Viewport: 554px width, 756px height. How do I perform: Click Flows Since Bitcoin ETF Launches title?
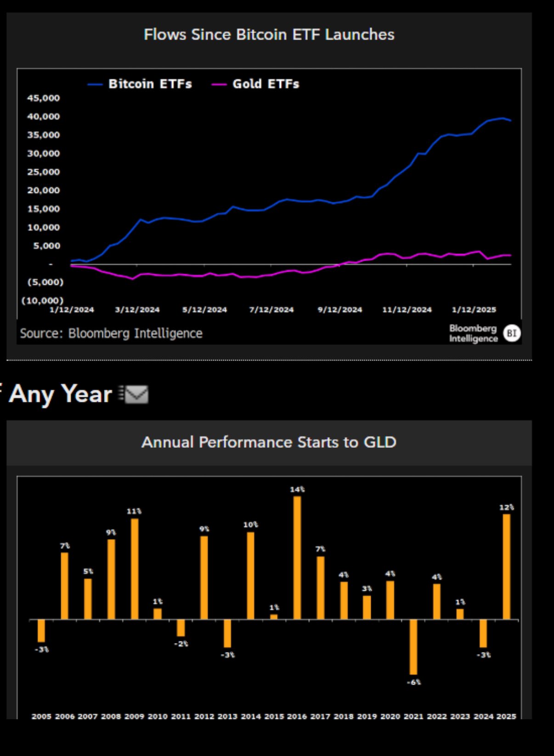269,34
